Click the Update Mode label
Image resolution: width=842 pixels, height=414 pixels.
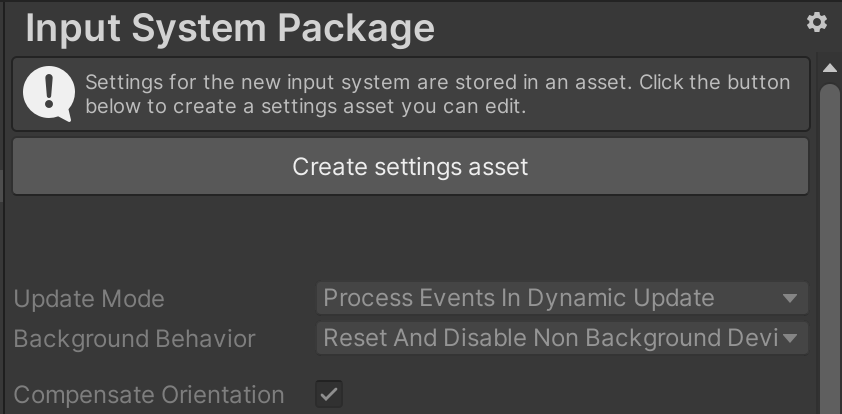pyautogui.click(x=89, y=298)
